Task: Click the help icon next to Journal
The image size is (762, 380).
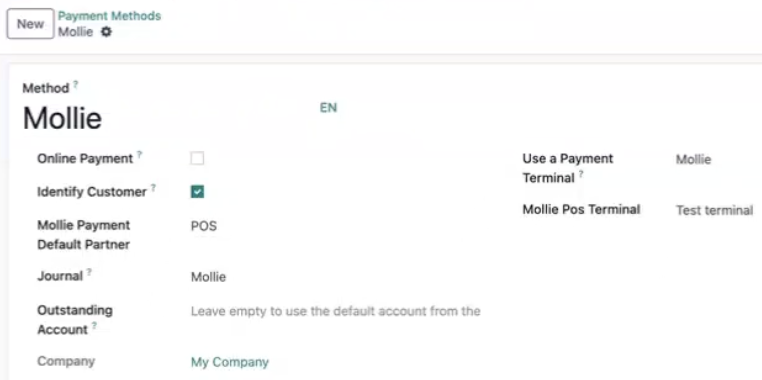Action: coord(89,272)
